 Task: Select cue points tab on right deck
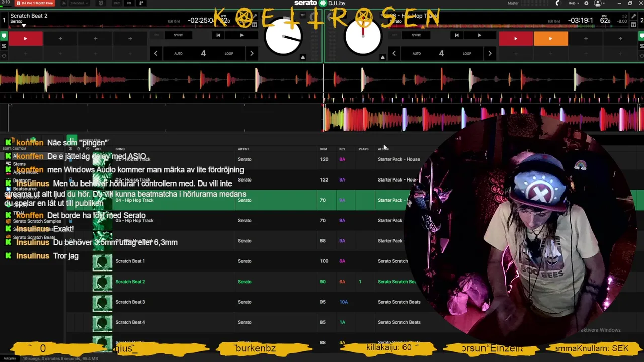641,36
